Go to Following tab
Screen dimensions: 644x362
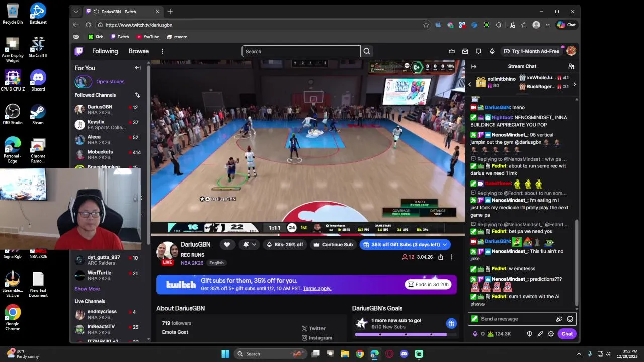[105, 51]
